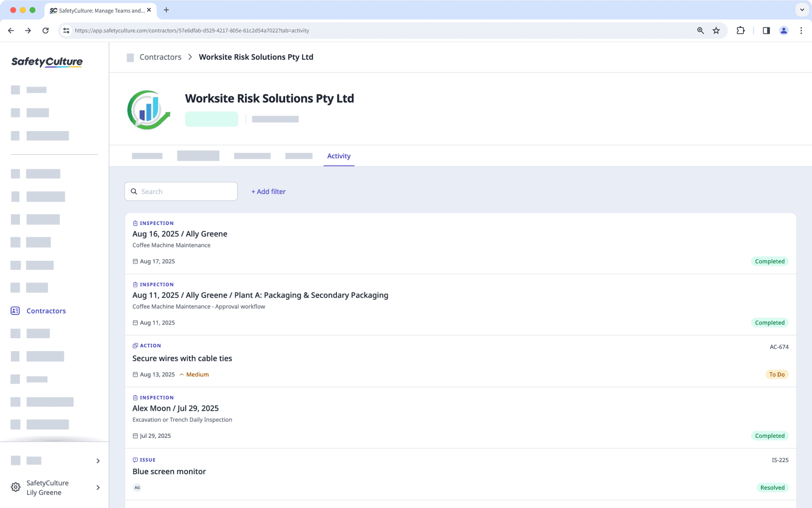Click the inspection icon on the Alex Moon entry
This screenshot has width=812, height=508.
coord(135,397)
